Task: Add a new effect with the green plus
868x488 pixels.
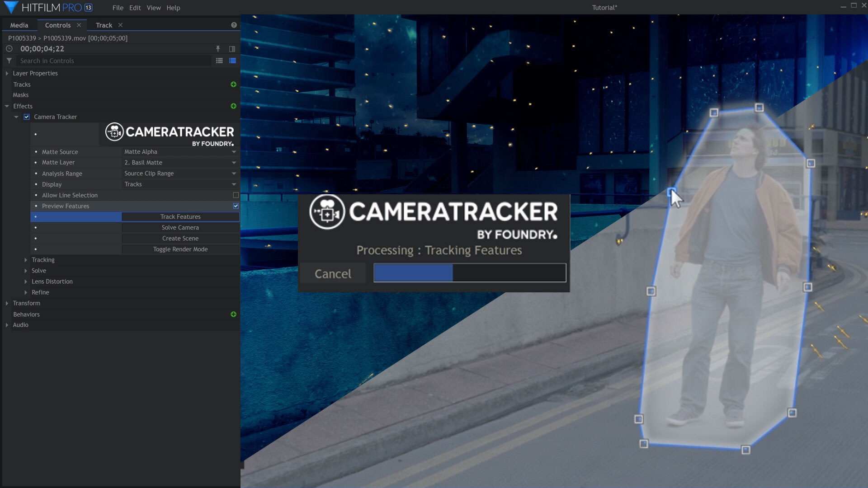Action: (x=233, y=106)
